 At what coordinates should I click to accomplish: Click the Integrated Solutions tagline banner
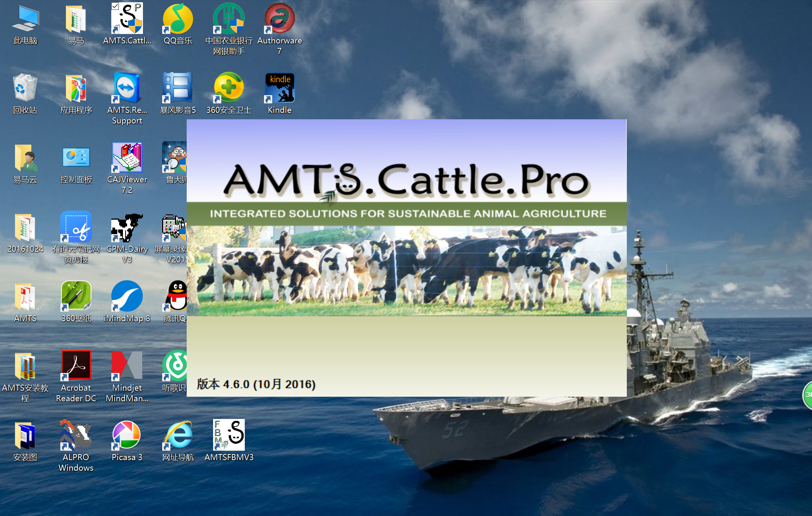coord(407,214)
